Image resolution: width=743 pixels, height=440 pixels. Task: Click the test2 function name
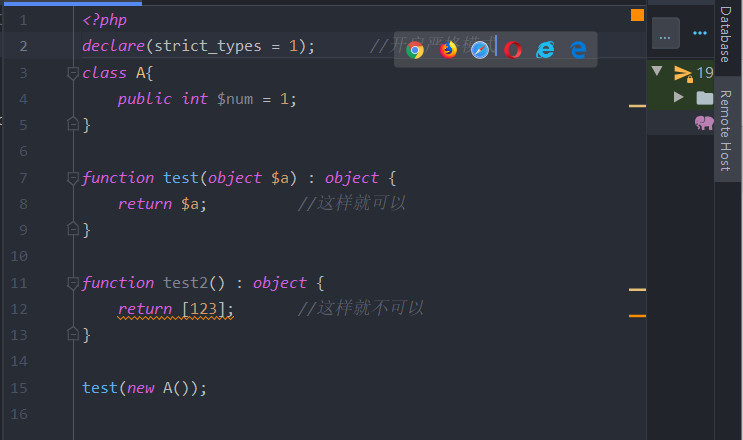pyautogui.click(x=185, y=283)
